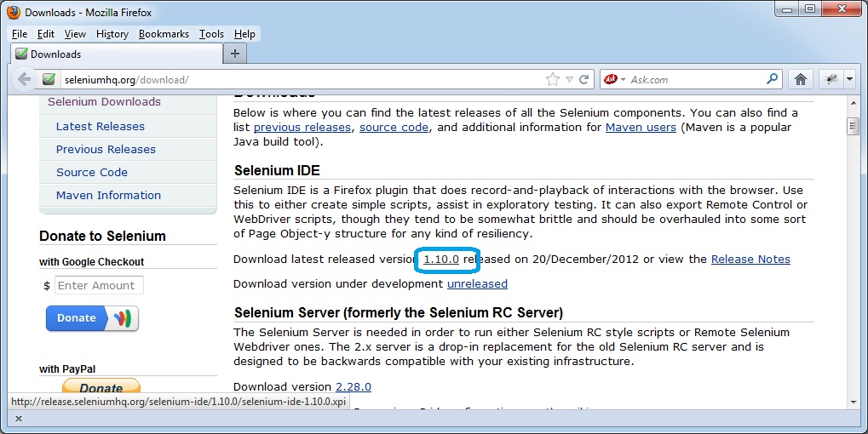Download Selenium IDE version 1.10.0

[441, 260]
